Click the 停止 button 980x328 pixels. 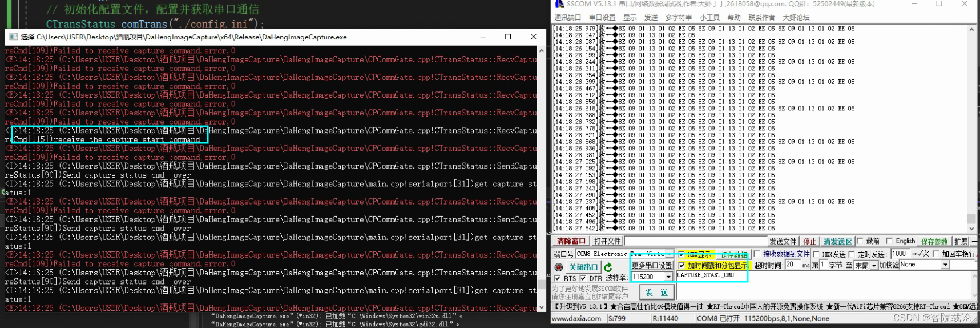[810, 241]
